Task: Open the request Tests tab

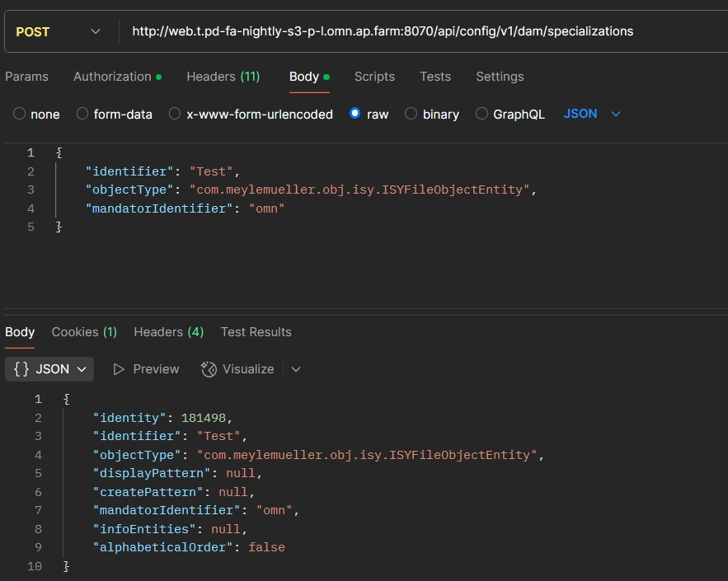Action: pyautogui.click(x=434, y=77)
